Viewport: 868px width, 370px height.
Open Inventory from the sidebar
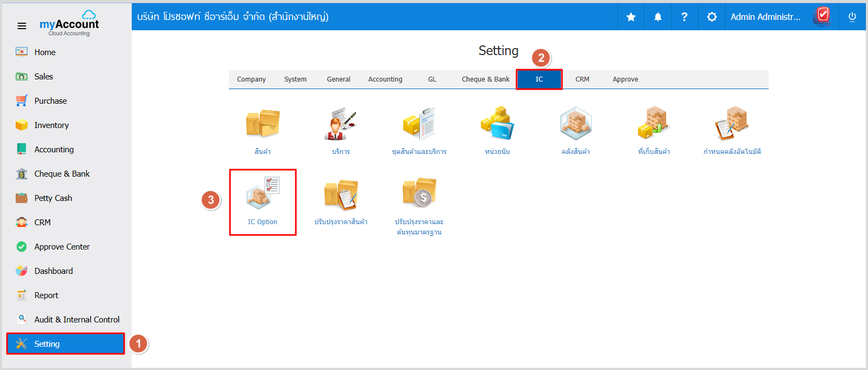[51, 125]
